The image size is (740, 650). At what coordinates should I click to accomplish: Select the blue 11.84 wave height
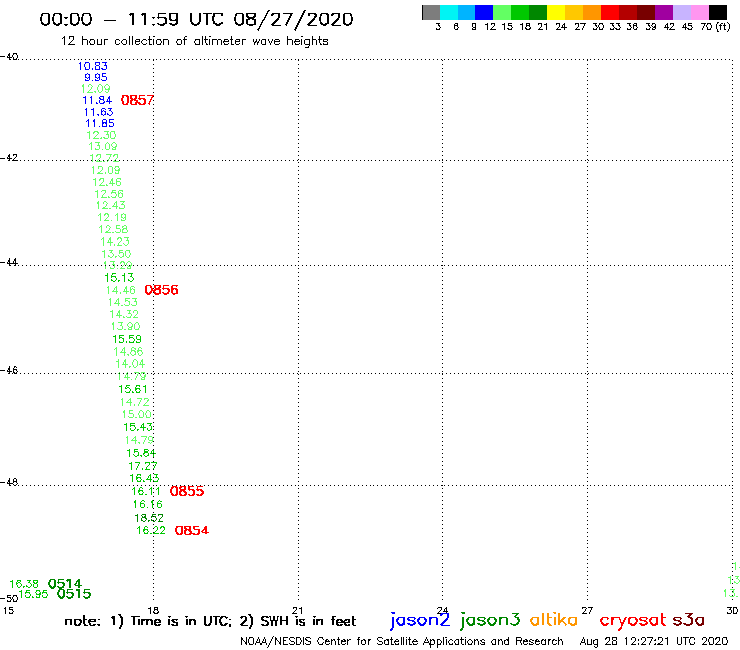coord(97,100)
